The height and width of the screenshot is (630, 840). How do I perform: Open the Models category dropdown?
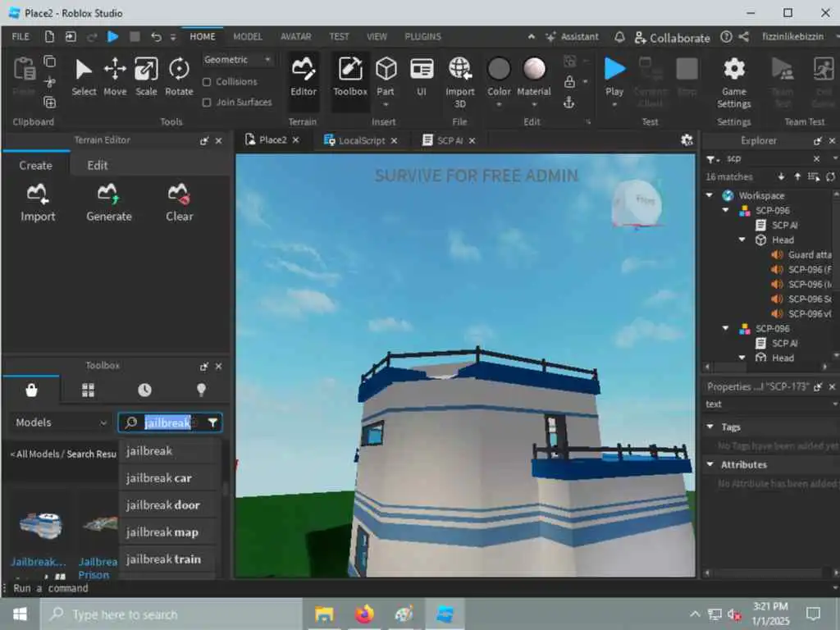click(61, 422)
